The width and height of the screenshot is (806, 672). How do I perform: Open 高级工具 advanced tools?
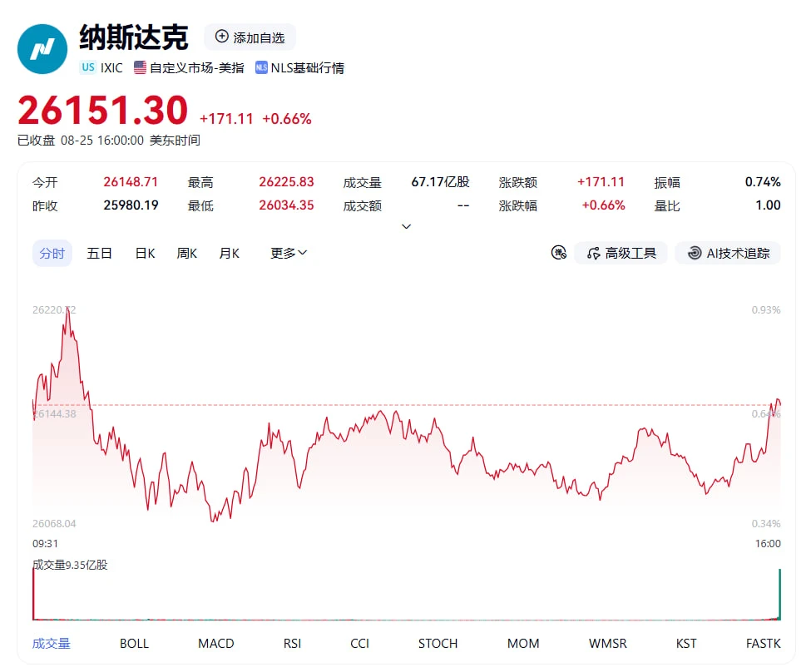pos(621,253)
